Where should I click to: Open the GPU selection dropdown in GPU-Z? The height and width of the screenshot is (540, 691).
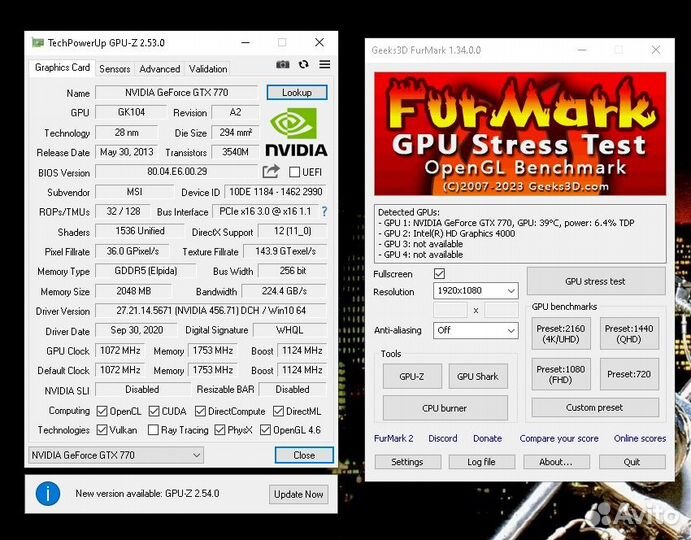116,455
